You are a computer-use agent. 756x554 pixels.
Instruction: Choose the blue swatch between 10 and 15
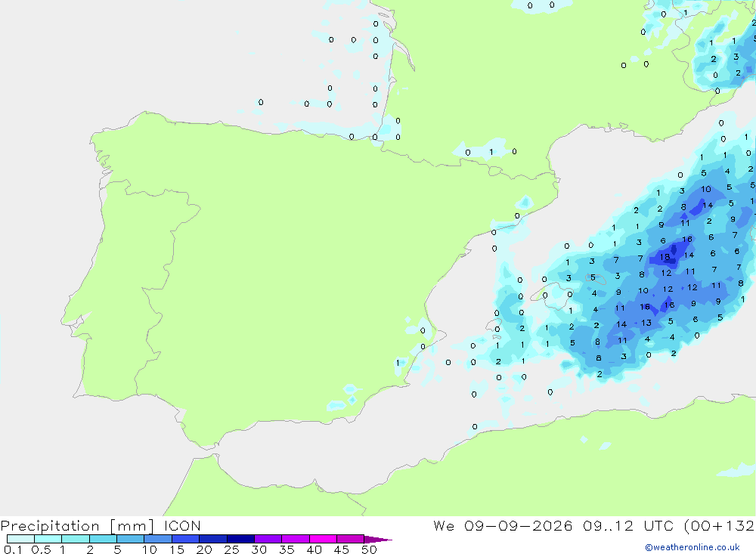click(158, 539)
